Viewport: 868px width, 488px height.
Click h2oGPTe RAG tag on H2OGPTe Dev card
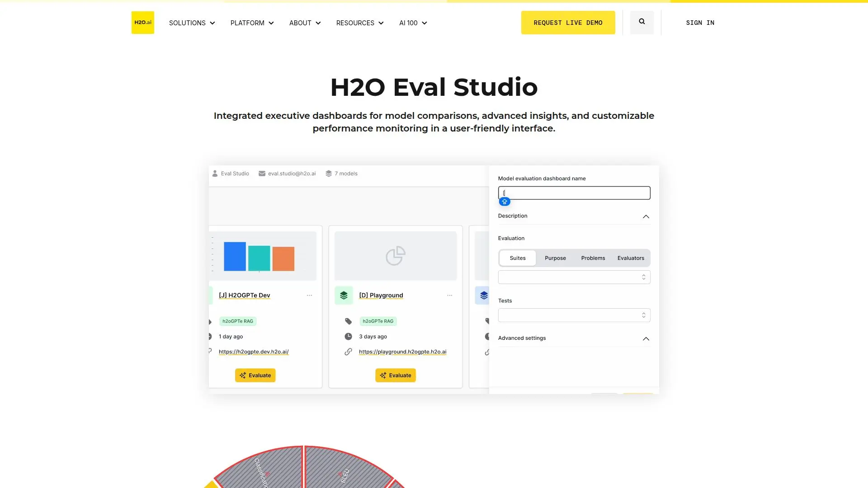click(x=238, y=321)
